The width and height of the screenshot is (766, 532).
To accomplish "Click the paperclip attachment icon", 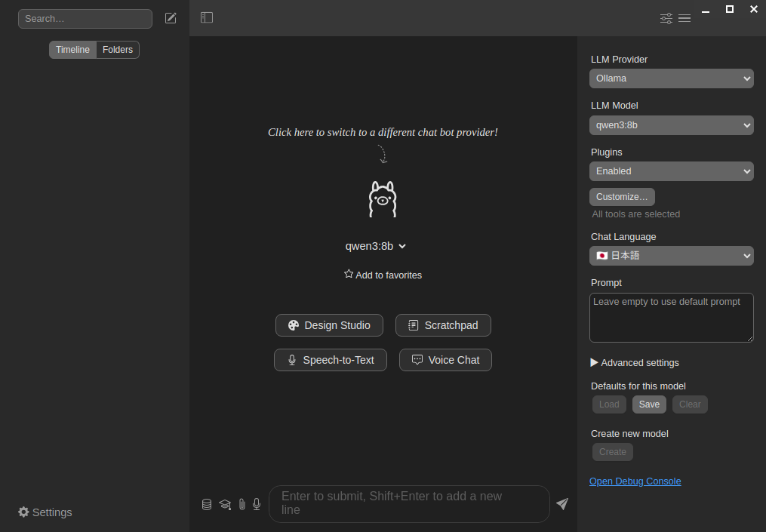I will pos(241,504).
